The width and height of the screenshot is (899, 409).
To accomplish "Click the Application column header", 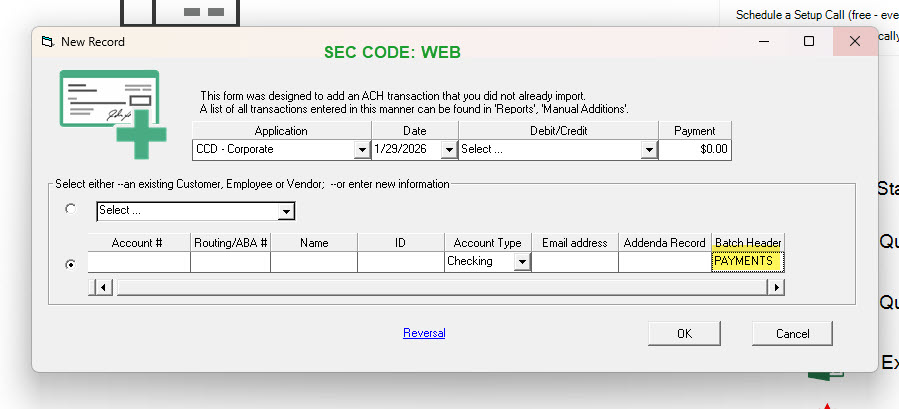I will click(281, 131).
